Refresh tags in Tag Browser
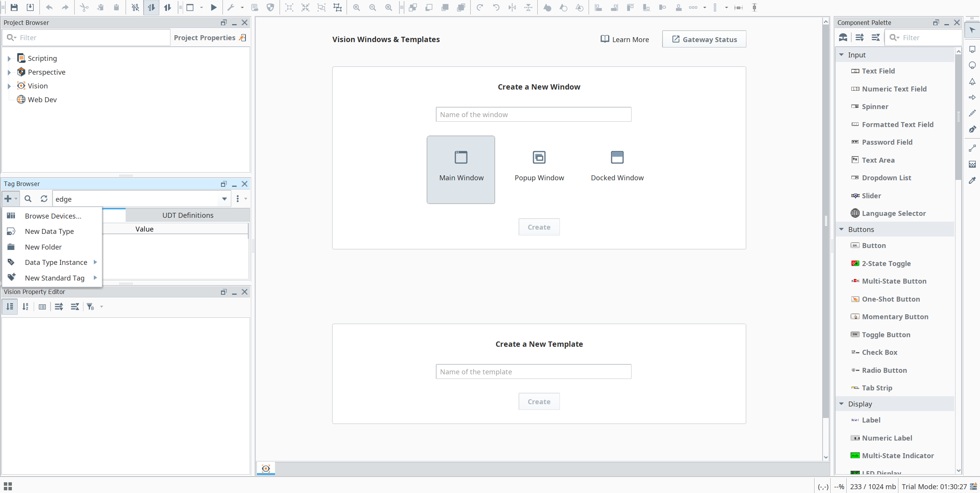Screen dimensions: 980x493 coord(44,199)
